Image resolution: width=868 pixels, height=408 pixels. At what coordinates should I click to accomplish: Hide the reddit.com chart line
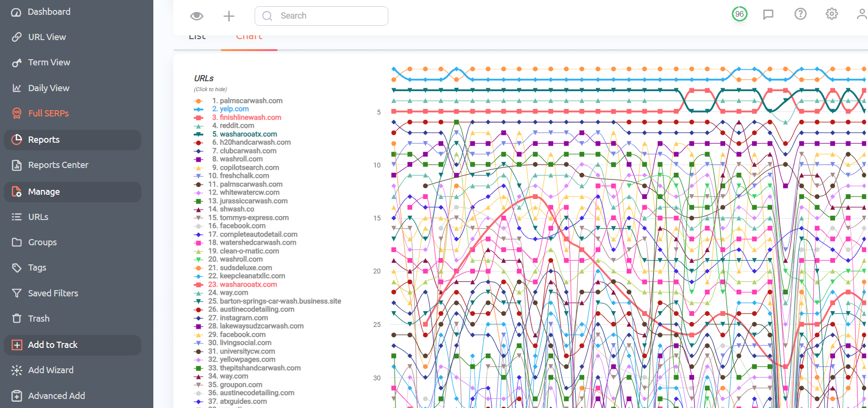point(237,126)
